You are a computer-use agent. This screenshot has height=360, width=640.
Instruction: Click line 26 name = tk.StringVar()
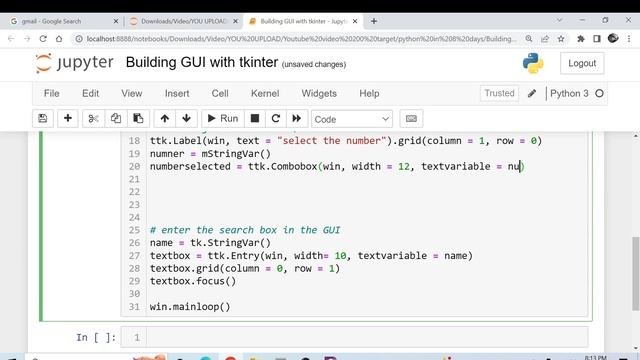click(210, 243)
